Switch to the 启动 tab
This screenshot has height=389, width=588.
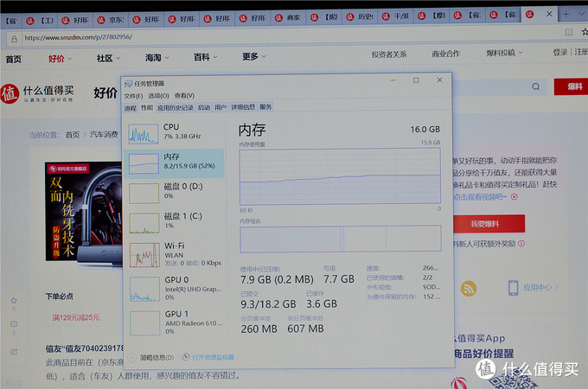tap(203, 107)
